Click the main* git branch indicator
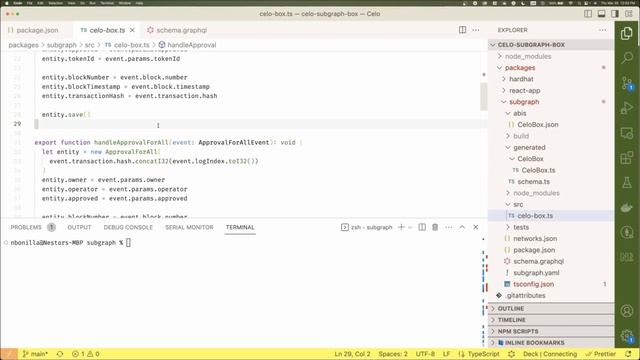640x360 pixels. click(35, 354)
